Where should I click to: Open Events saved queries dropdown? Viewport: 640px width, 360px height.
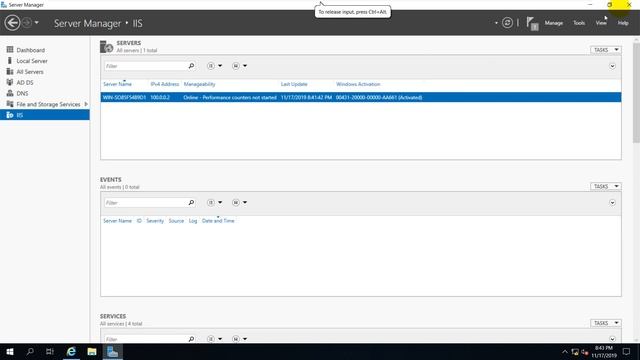239,202
